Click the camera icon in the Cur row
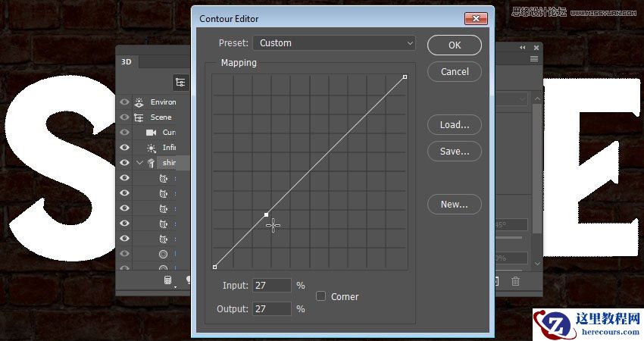 coord(151,133)
